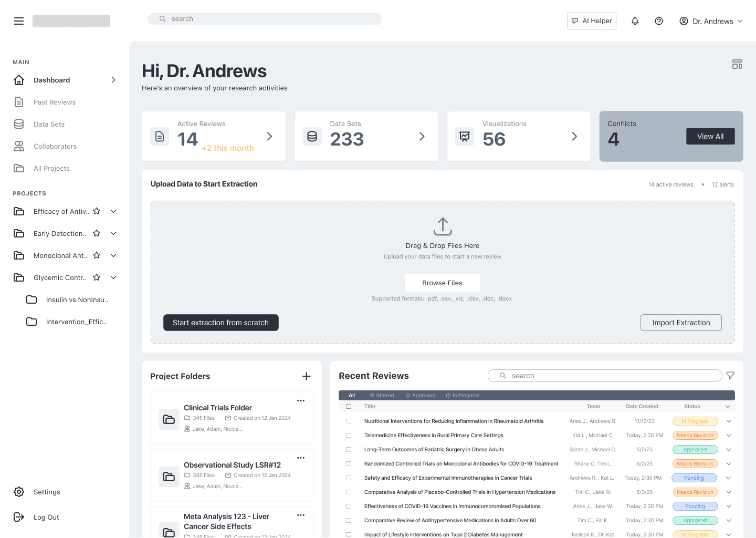Click the Active Reviews card document icon

160,137
